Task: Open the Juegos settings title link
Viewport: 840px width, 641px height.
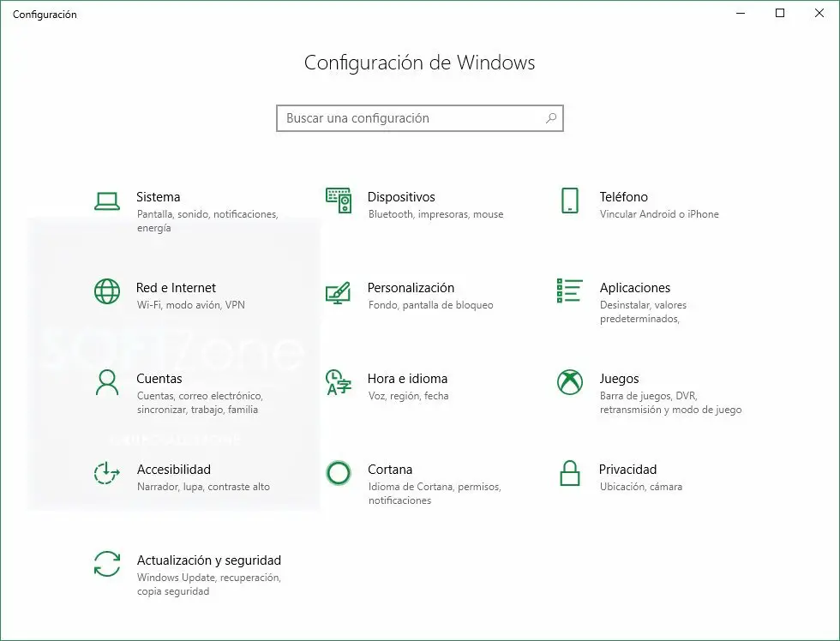Action: click(x=619, y=379)
